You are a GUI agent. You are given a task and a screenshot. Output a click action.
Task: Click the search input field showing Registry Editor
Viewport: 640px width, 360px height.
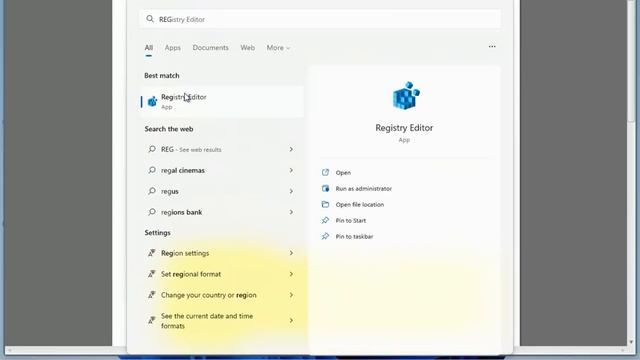pyautogui.click(x=320, y=19)
